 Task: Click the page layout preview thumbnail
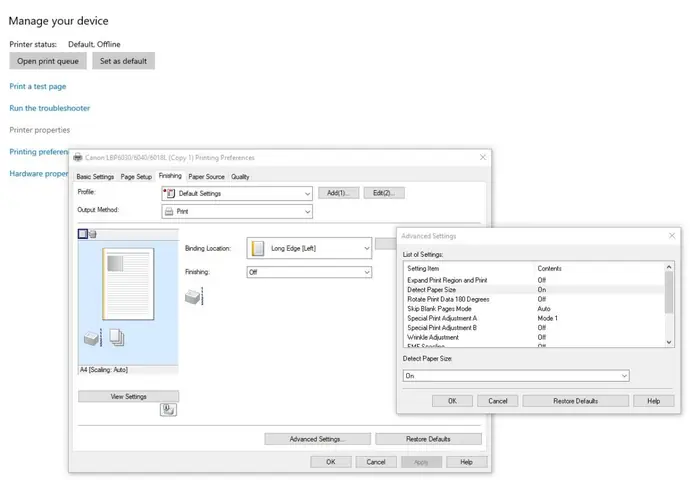(128, 284)
